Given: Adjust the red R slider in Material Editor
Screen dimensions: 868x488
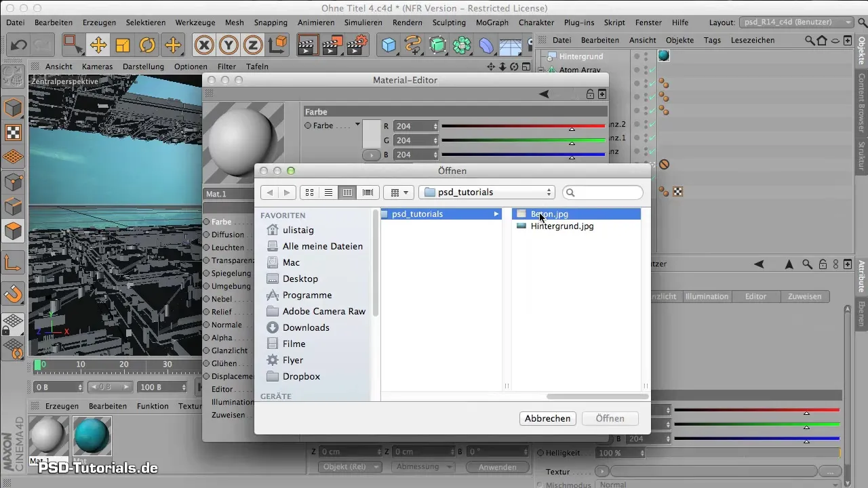Looking at the screenshot, I should coord(523,126).
